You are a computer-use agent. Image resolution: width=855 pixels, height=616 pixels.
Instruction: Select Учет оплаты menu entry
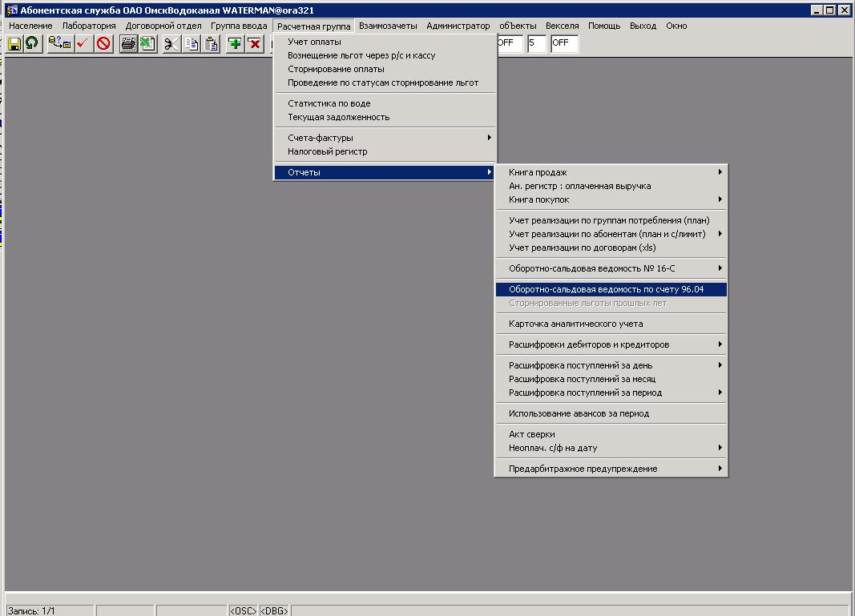pos(314,42)
